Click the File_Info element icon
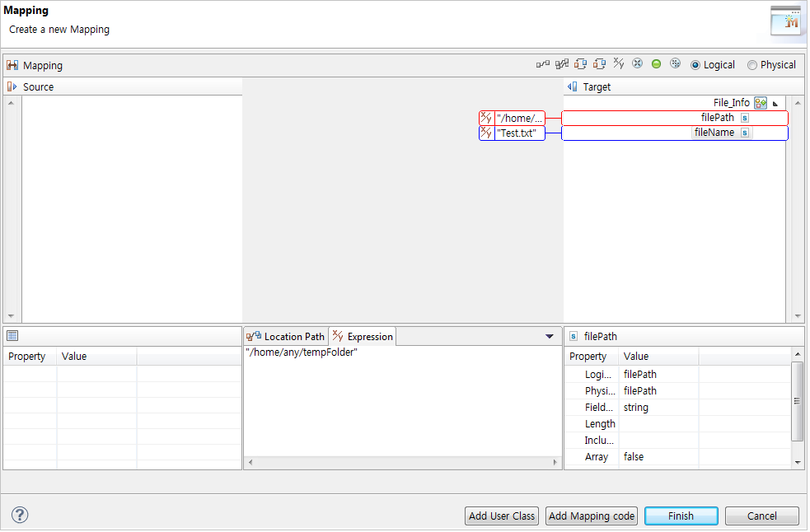The height and width of the screenshot is (532, 810). coord(760,102)
